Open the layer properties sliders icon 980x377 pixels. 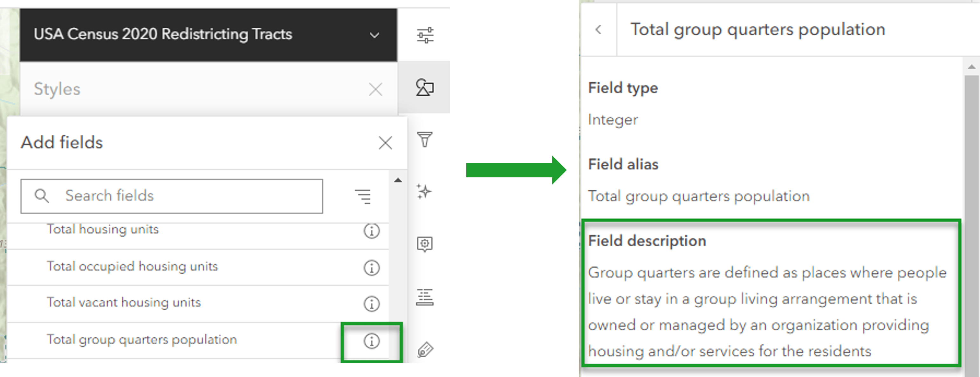coord(425,35)
